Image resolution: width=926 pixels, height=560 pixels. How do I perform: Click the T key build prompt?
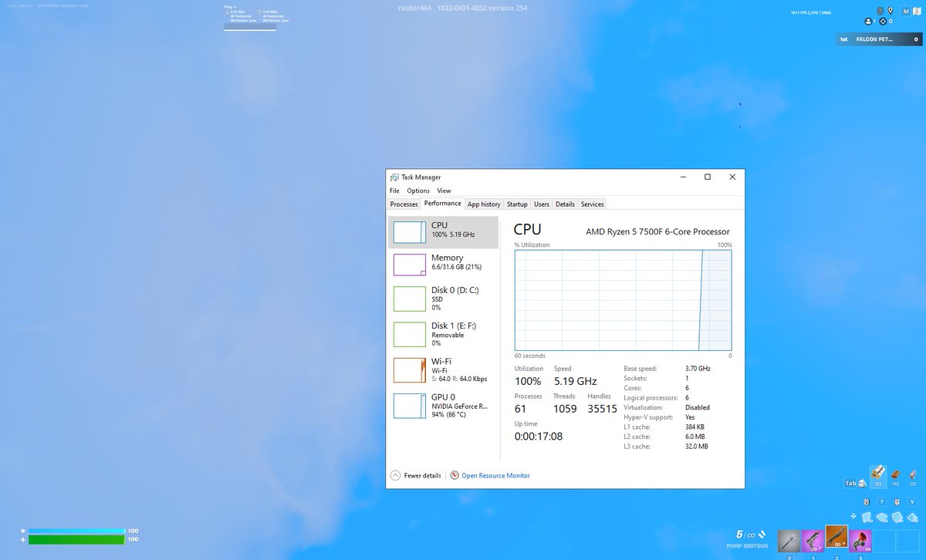pos(882,501)
